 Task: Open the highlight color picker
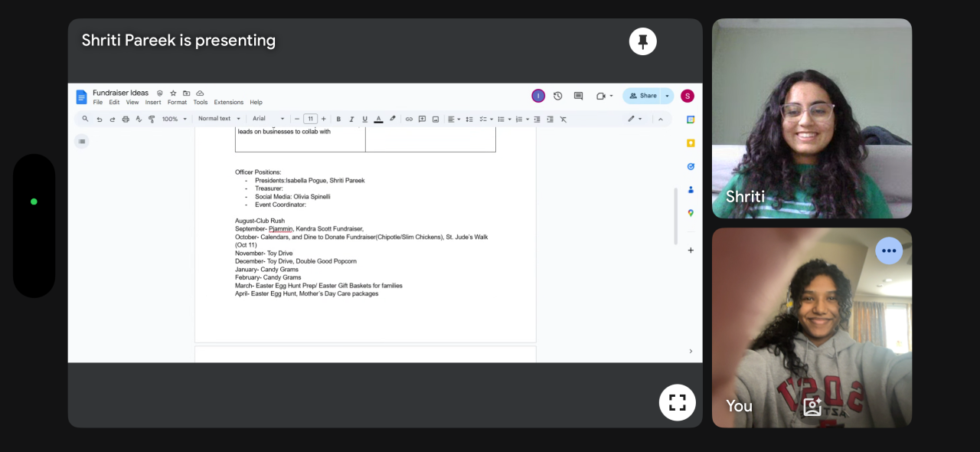(x=393, y=119)
